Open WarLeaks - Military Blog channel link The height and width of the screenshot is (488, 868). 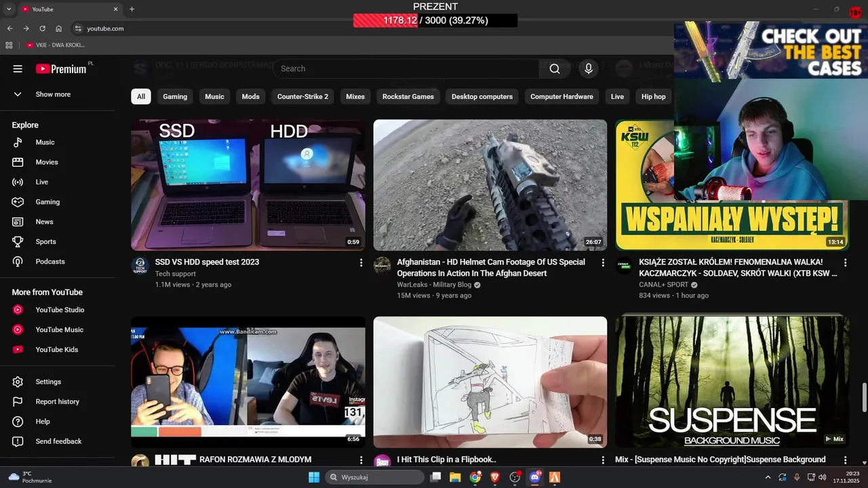click(434, 285)
